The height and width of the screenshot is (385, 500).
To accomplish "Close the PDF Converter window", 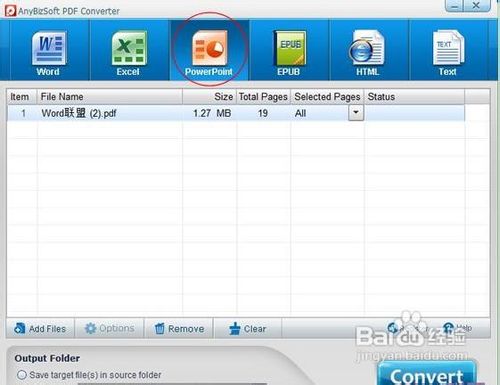I will pyautogui.click(x=477, y=6).
